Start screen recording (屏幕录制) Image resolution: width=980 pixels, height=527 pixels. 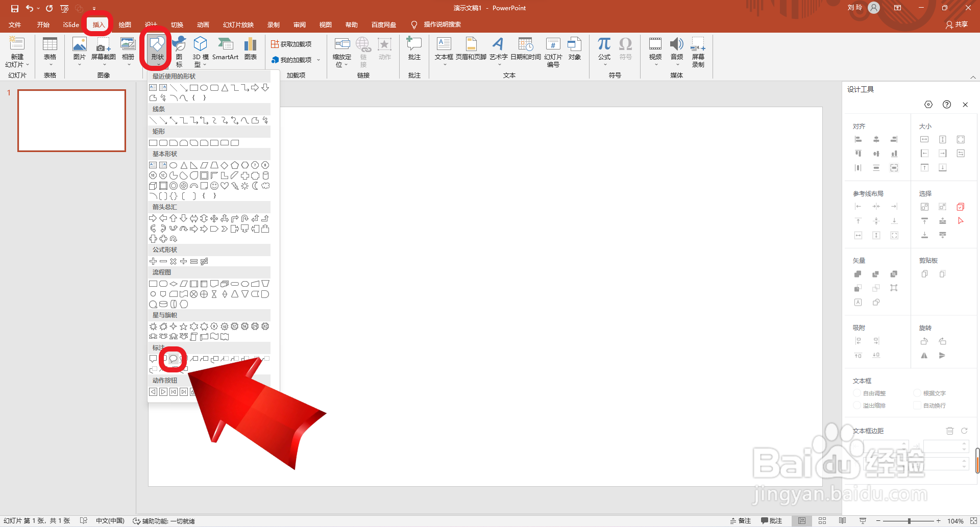pyautogui.click(x=698, y=52)
